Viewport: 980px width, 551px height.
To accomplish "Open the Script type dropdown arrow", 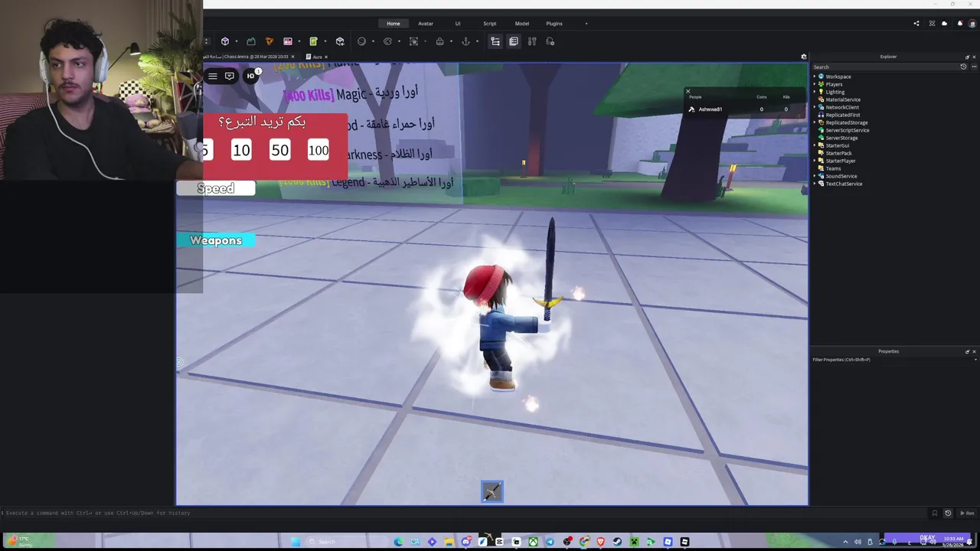I will coord(325,41).
